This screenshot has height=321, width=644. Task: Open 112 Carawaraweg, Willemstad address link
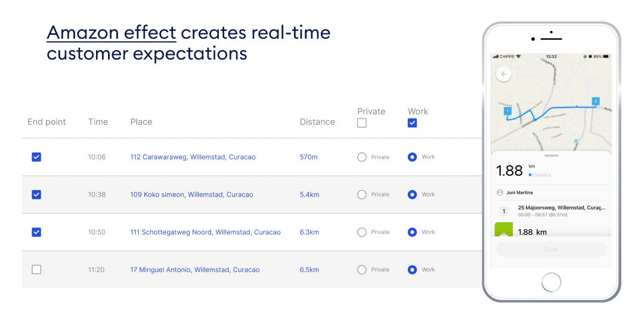(x=193, y=157)
